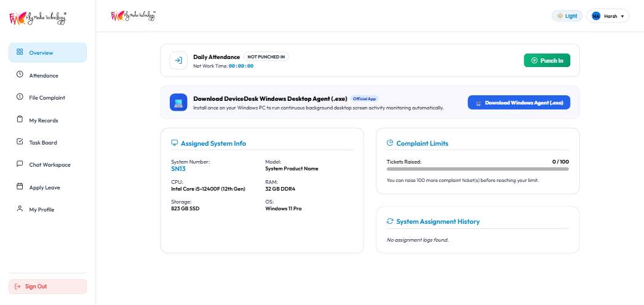Punch In for daily attendance
Viewport: 644px width, 305px height.
click(547, 60)
